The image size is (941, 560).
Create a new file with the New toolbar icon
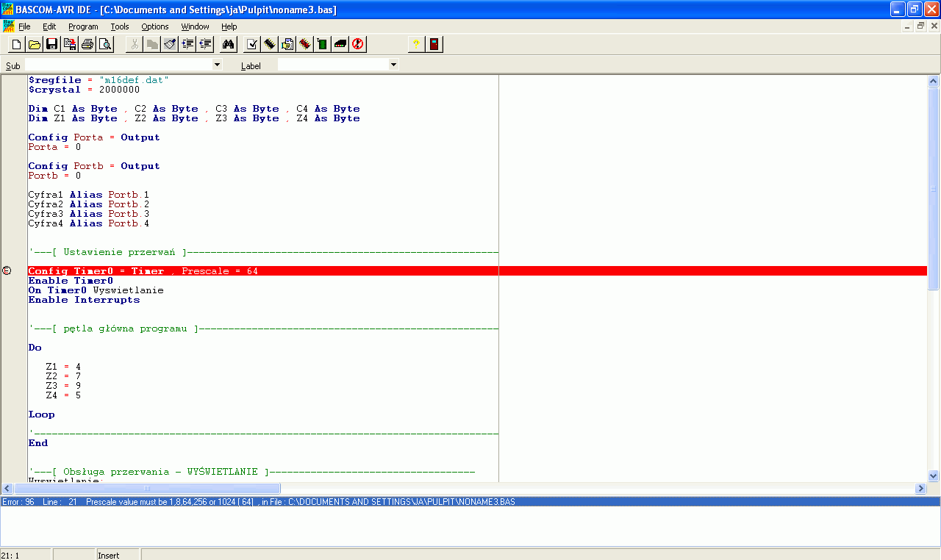pyautogui.click(x=16, y=45)
